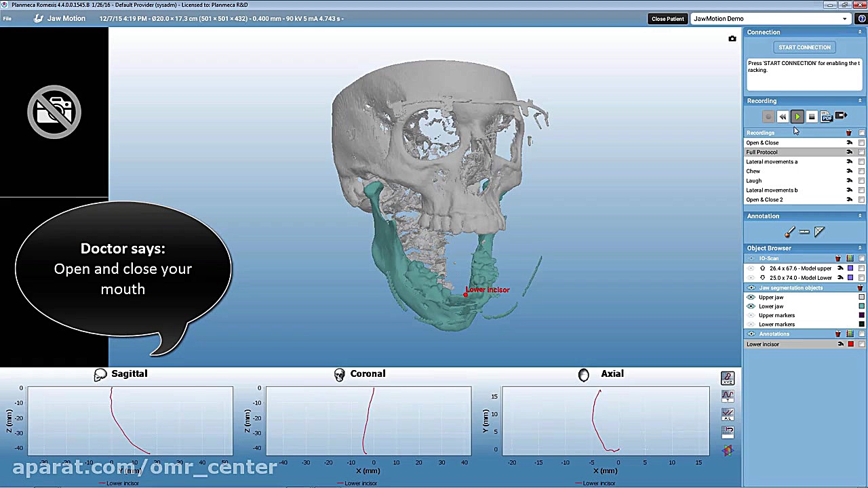This screenshot has width=868, height=488.
Task: Toggle visibility of the Upper jaw
Action: tap(751, 298)
